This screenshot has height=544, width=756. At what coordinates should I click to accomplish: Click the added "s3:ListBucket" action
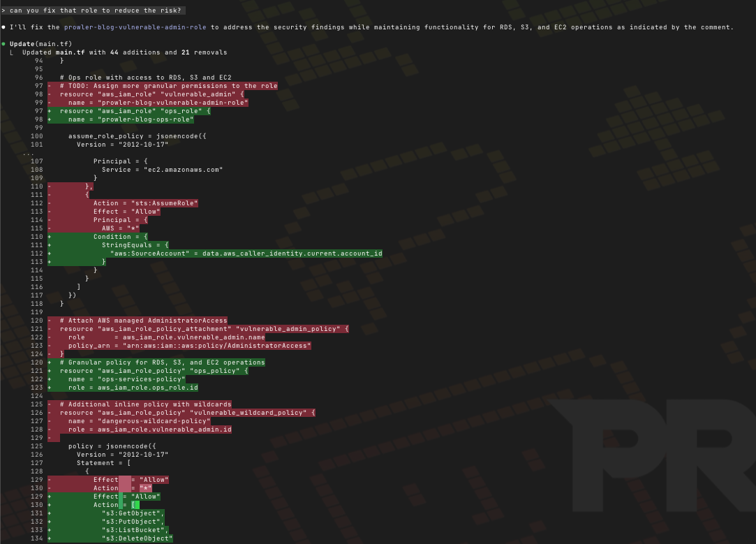[135, 530]
